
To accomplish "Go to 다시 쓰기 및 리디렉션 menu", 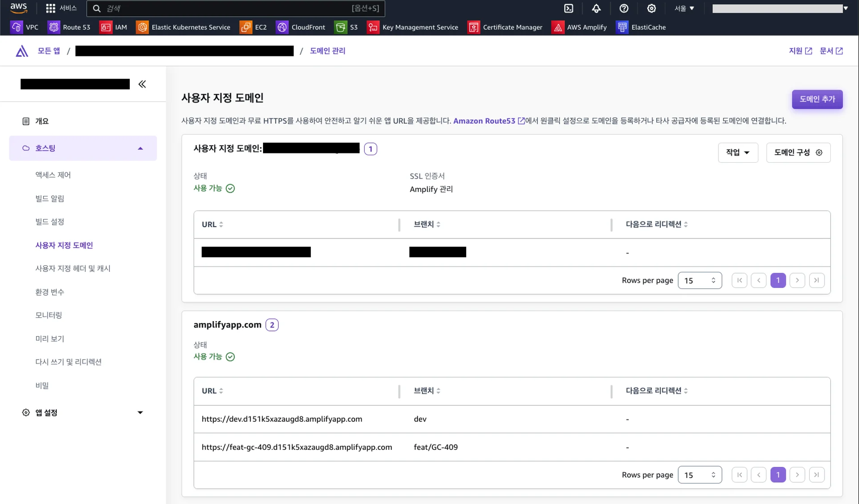I will click(68, 362).
